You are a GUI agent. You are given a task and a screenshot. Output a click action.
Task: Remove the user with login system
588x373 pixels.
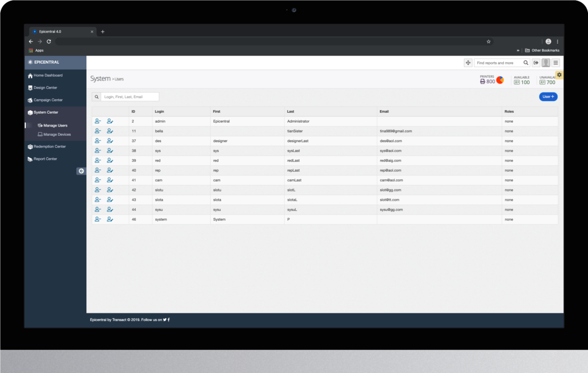point(97,219)
